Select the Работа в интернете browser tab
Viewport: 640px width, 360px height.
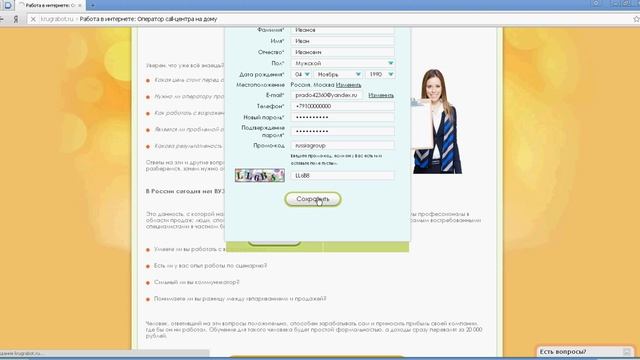tap(51, 5)
